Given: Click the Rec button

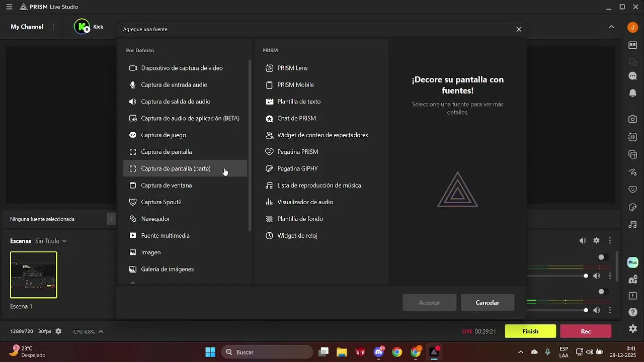Looking at the screenshot, I should (x=586, y=331).
